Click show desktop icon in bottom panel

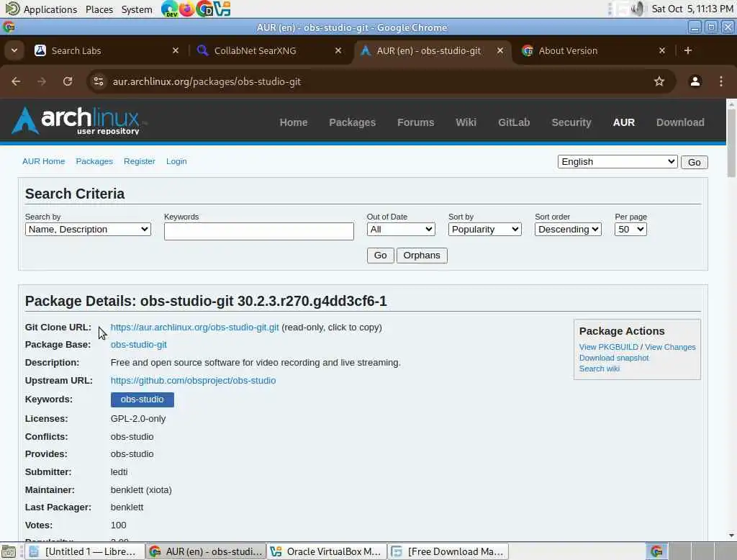click(9, 551)
